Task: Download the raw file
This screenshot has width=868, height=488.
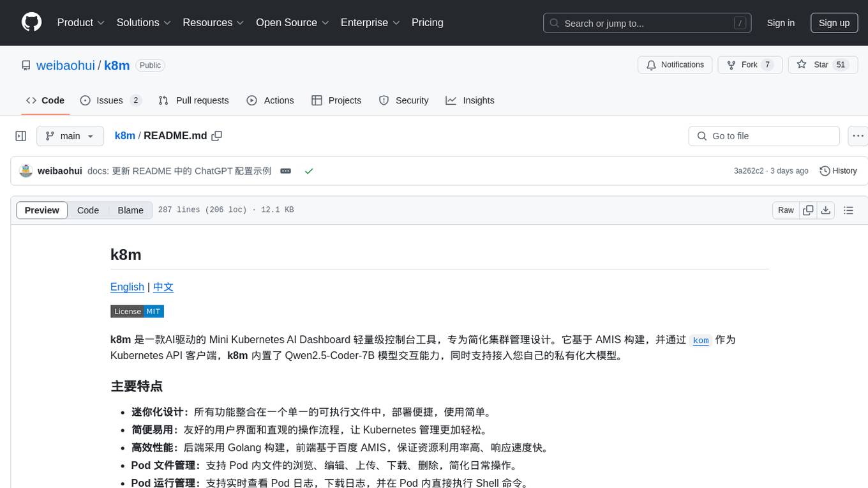Action: point(825,210)
